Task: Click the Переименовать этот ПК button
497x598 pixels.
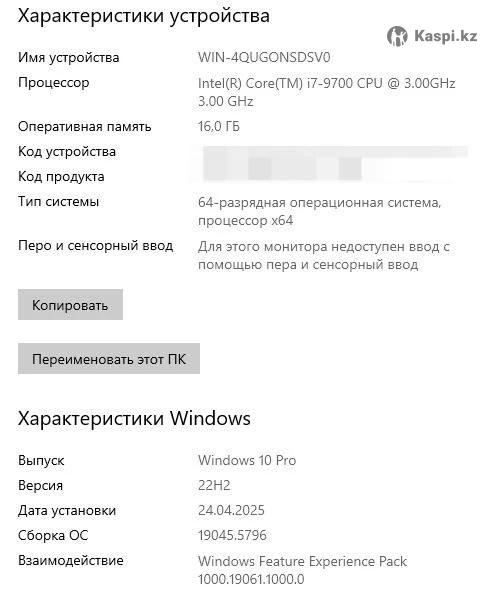Action: [109, 358]
